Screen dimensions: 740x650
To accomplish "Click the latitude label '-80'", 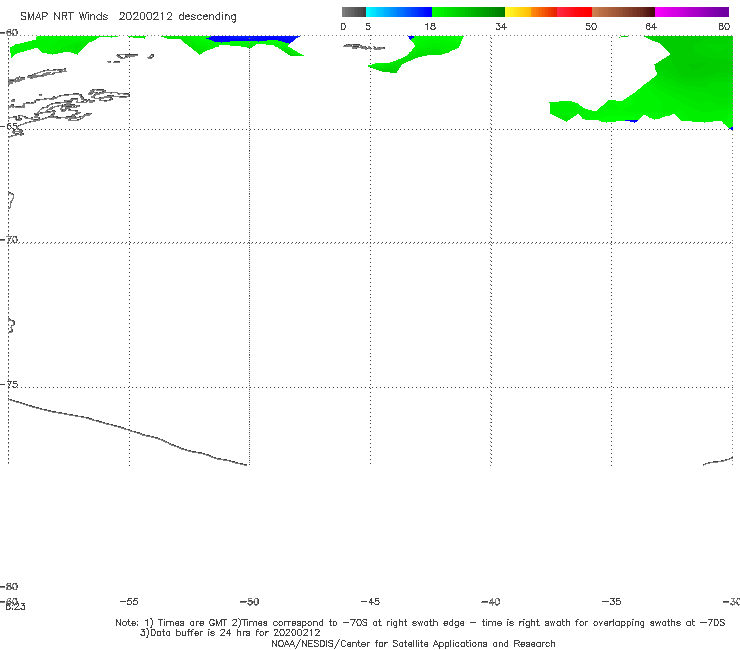I will [9, 587].
